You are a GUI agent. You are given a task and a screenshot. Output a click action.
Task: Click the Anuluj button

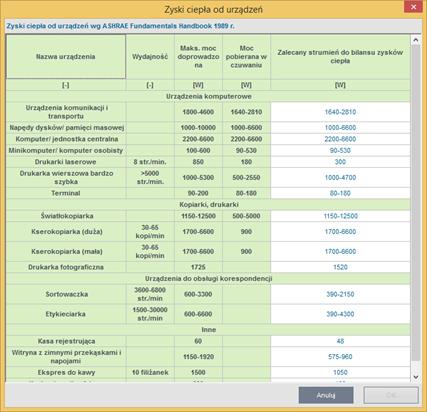(x=326, y=395)
